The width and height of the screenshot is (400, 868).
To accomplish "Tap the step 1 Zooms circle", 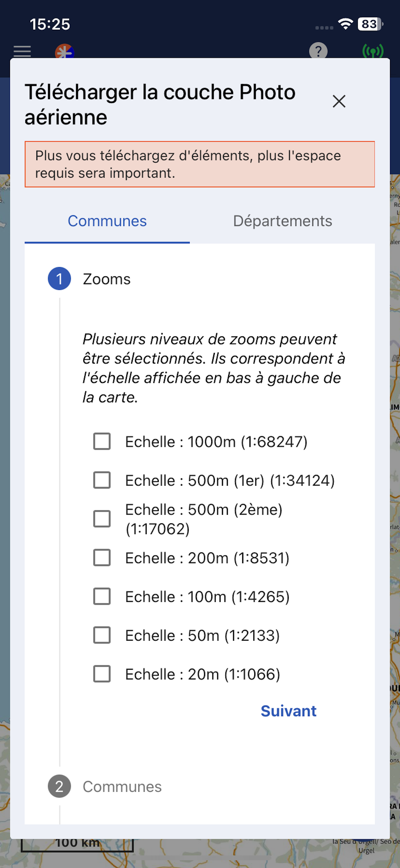I will click(x=59, y=279).
